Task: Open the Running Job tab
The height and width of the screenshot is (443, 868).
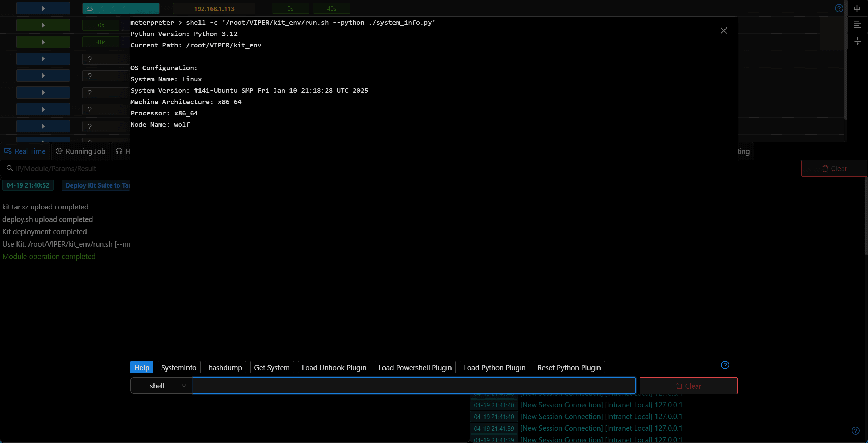Action: (x=81, y=151)
